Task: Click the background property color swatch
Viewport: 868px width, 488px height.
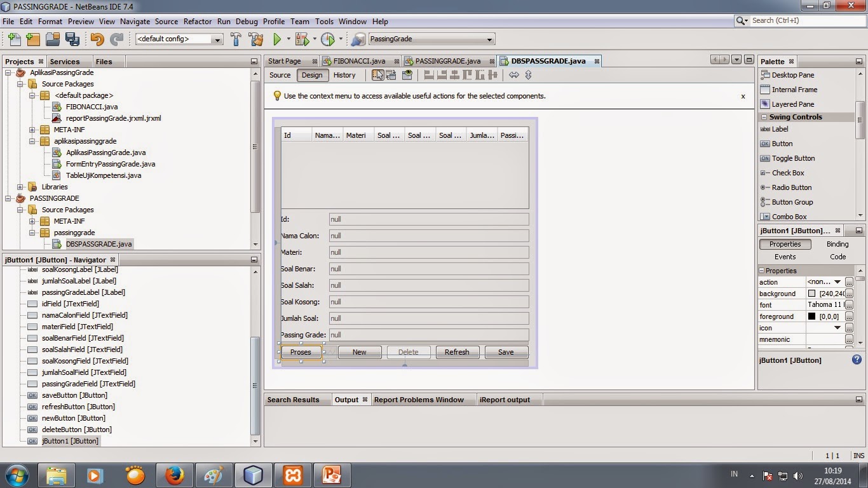Action: click(811, 294)
